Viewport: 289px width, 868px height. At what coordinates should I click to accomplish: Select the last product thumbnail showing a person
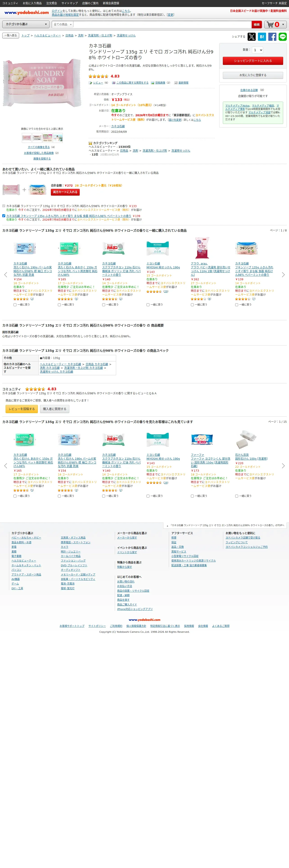tap(58, 137)
